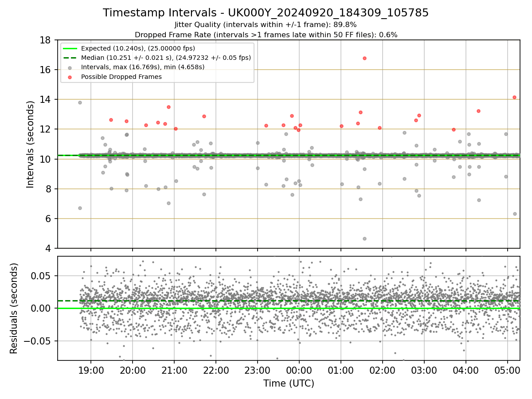The width and height of the screenshot is (532, 399).
Task: Click the '19:00' time tick label
Action: (x=91, y=371)
